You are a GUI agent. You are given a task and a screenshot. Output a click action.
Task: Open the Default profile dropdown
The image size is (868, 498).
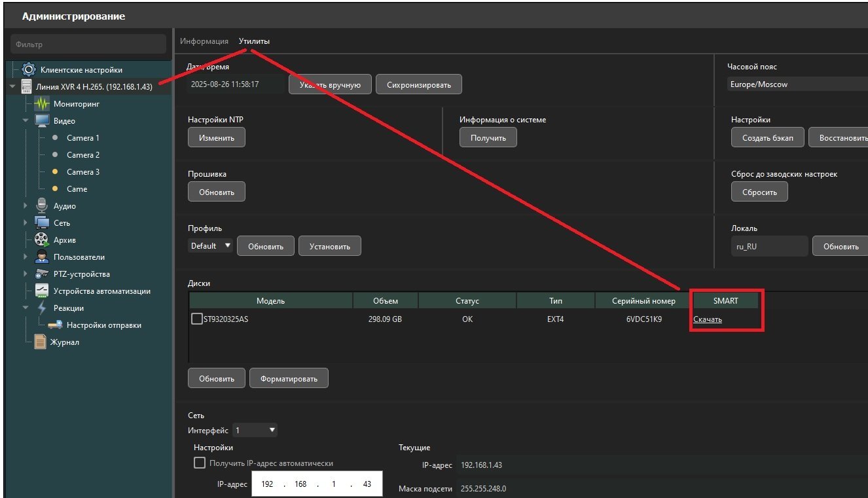pos(210,246)
